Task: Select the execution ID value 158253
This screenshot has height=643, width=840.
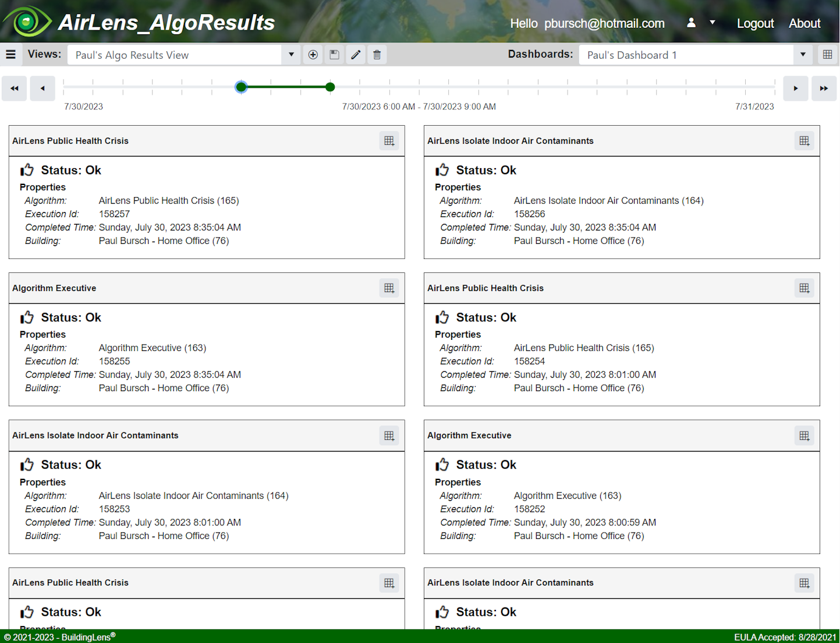Action: pyautogui.click(x=114, y=509)
